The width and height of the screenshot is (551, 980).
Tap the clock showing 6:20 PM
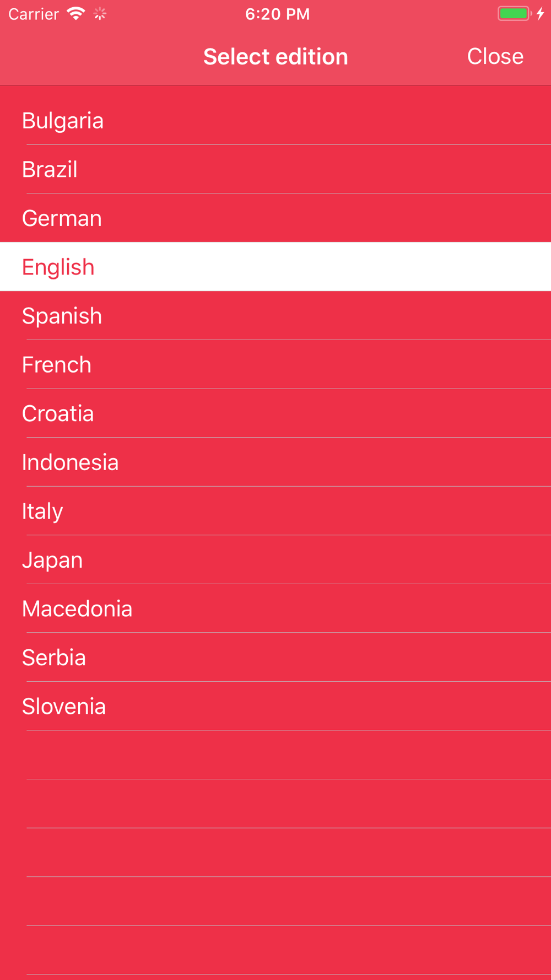[277, 14]
